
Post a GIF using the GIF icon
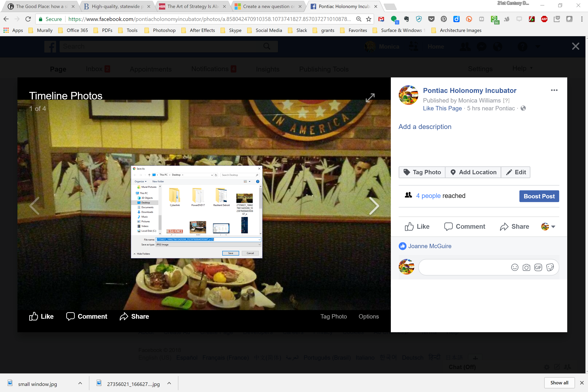click(538, 267)
